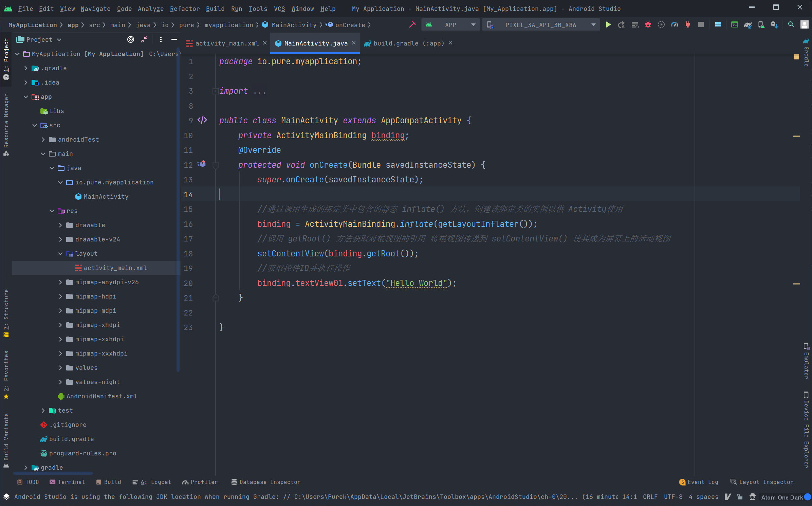Open the SDK Manager icon
Image resolution: width=812 pixels, height=506 pixels.
coord(774,25)
